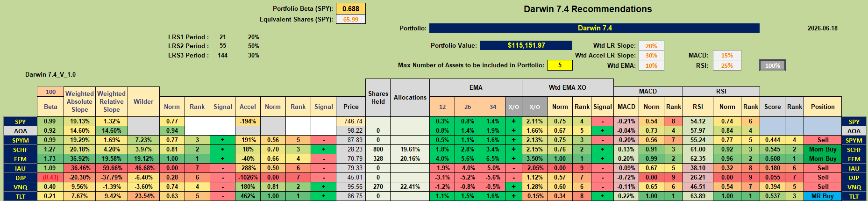This screenshot has height=201, width=868.
Task: Click the Portfolio Value $115,151.97 cell
Action: tap(526, 45)
